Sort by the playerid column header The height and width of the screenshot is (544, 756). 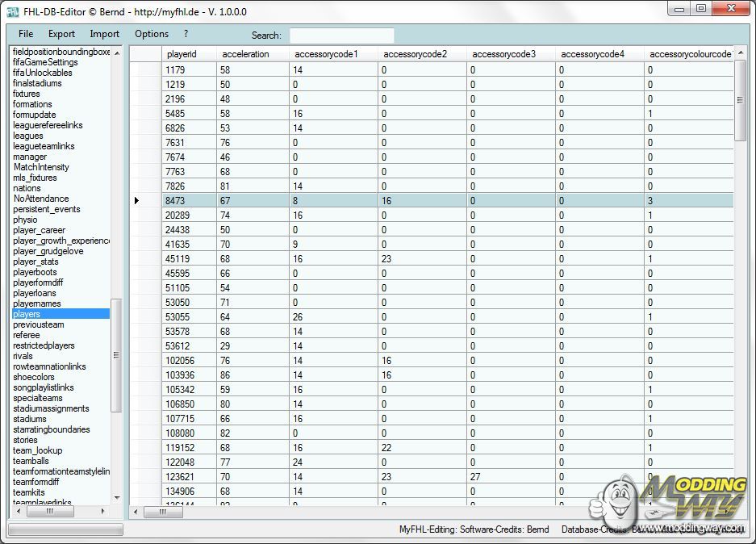[182, 54]
